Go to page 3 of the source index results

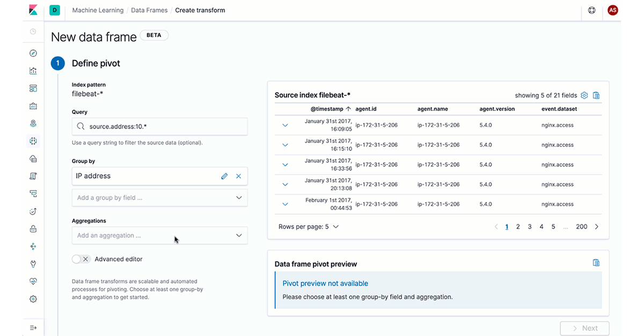pyautogui.click(x=529, y=227)
